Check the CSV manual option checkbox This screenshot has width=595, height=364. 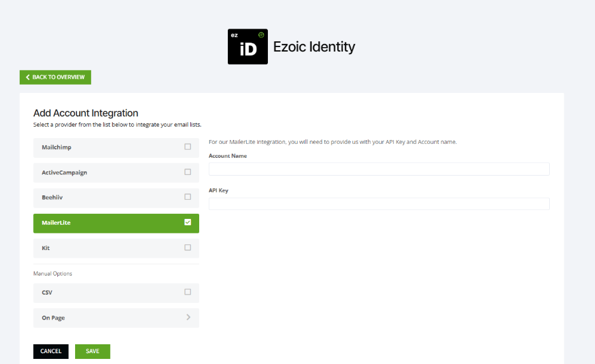(x=188, y=292)
